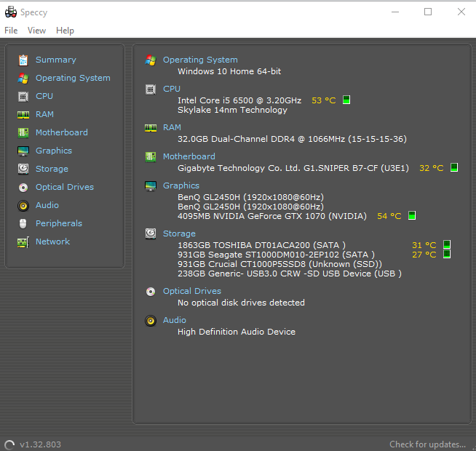The height and width of the screenshot is (451, 476).
Task: Select Peripherals in the sidebar
Action: click(x=59, y=223)
